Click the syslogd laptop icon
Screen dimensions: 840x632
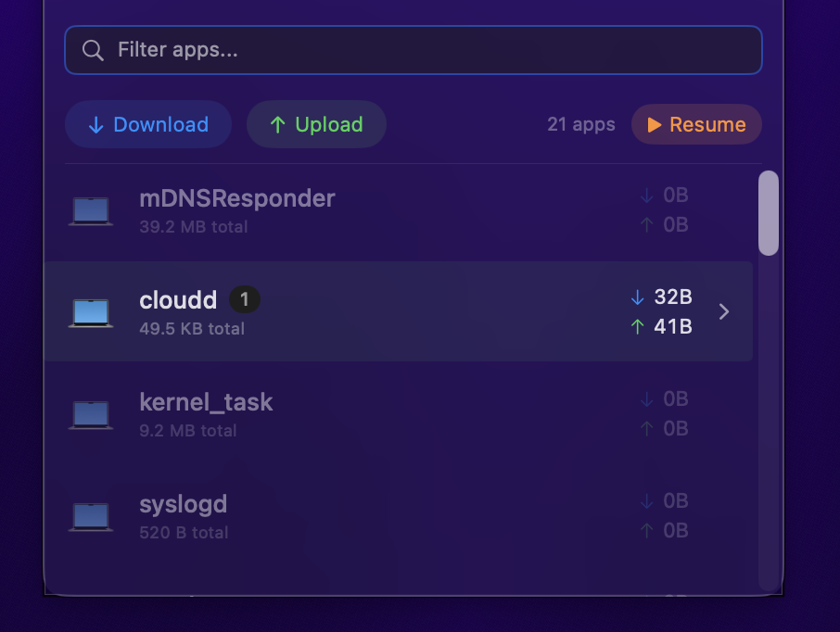[x=91, y=516]
